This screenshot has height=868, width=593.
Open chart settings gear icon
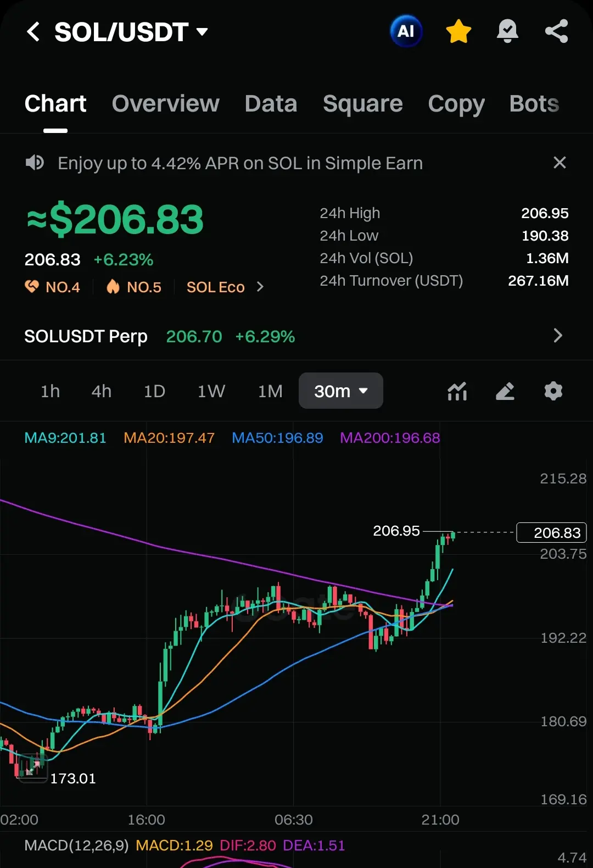click(553, 391)
